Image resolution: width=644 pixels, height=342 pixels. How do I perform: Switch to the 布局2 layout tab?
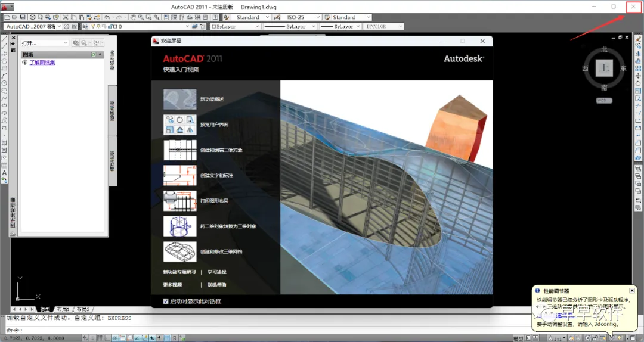[83, 309]
